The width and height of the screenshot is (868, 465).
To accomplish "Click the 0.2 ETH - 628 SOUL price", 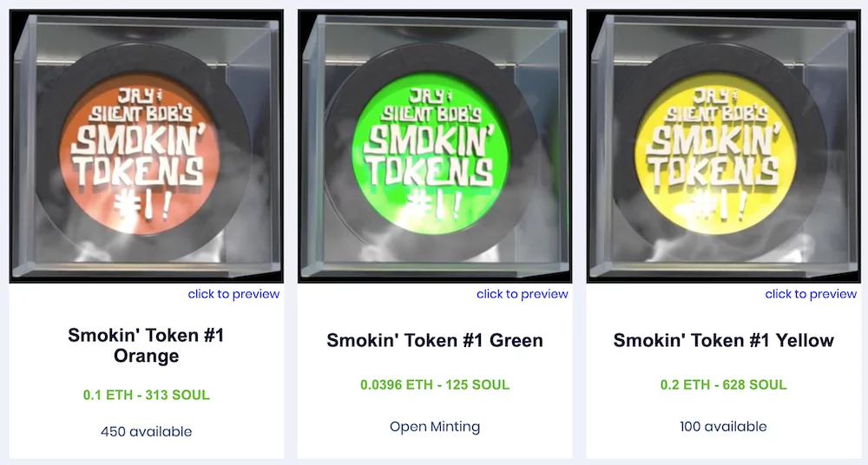I will point(724,384).
